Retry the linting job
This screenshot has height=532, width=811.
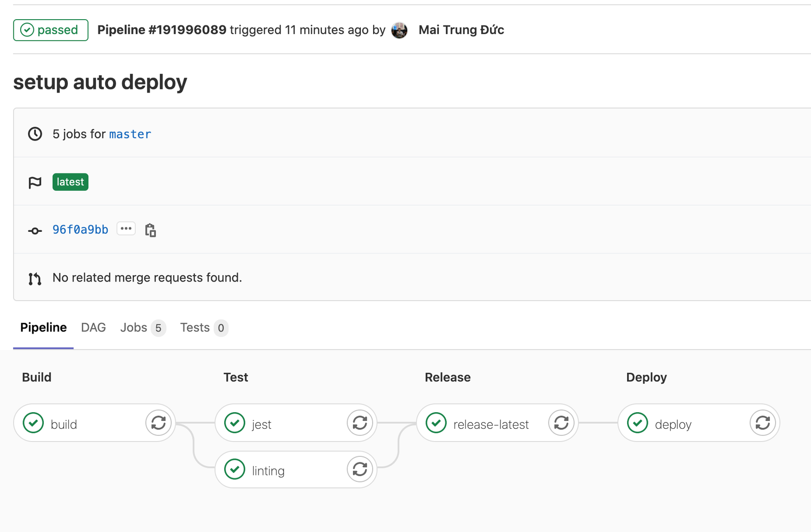coord(360,470)
